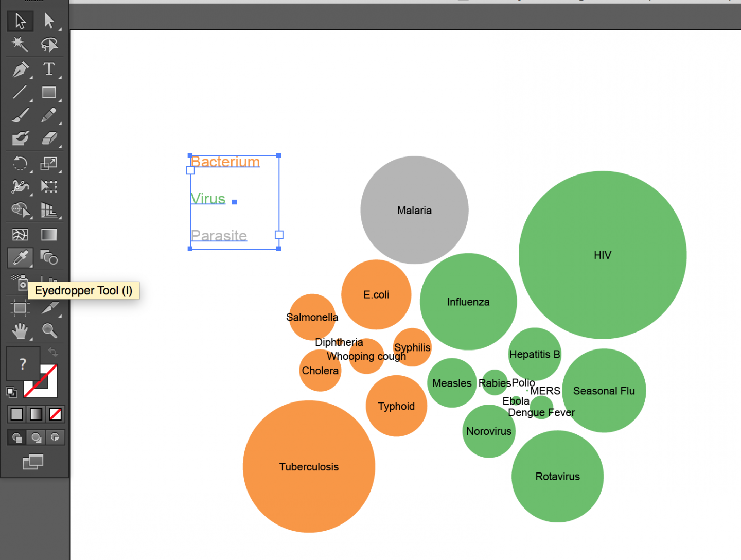Select the Tuberculosis circle on the canvas
This screenshot has height=560, width=741.
(x=309, y=467)
